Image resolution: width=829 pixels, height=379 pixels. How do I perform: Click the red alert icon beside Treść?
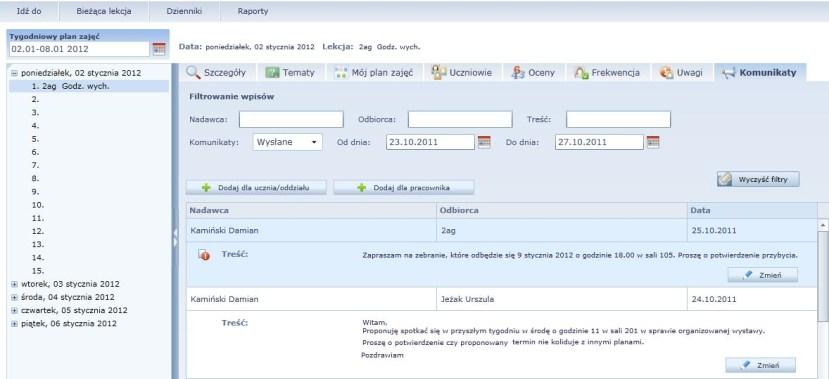tap(205, 255)
